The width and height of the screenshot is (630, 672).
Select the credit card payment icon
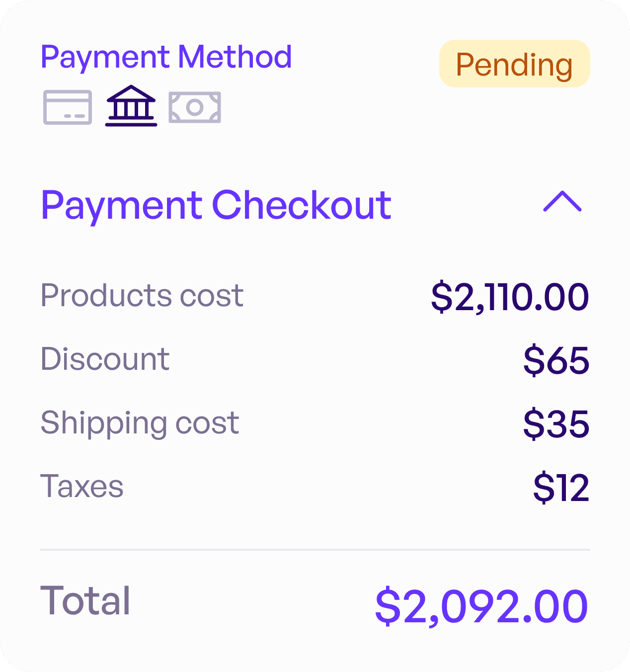pos(68,107)
